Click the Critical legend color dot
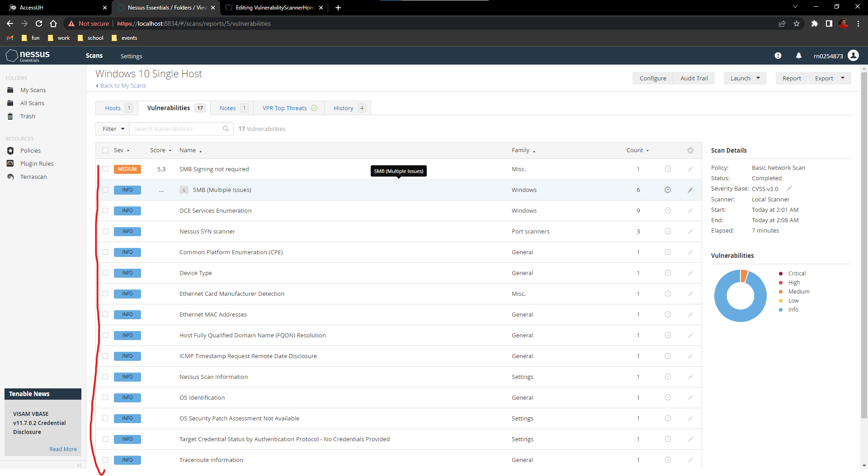Screen dimensions: 868x476 click(x=780, y=273)
